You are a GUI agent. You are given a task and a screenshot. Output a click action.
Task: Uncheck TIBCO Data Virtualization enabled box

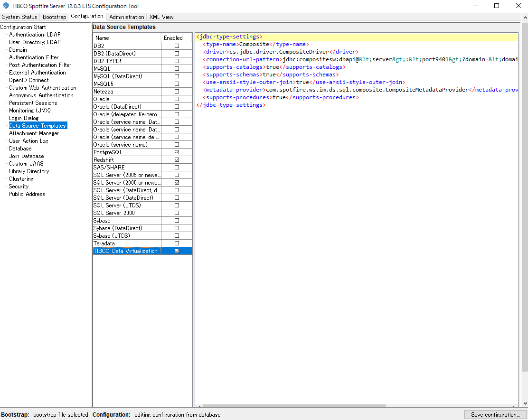pos(177,251)
